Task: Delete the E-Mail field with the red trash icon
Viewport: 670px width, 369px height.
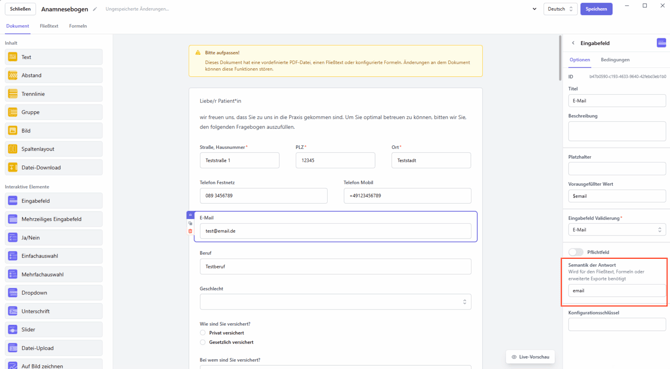Action: click(190, 231)
